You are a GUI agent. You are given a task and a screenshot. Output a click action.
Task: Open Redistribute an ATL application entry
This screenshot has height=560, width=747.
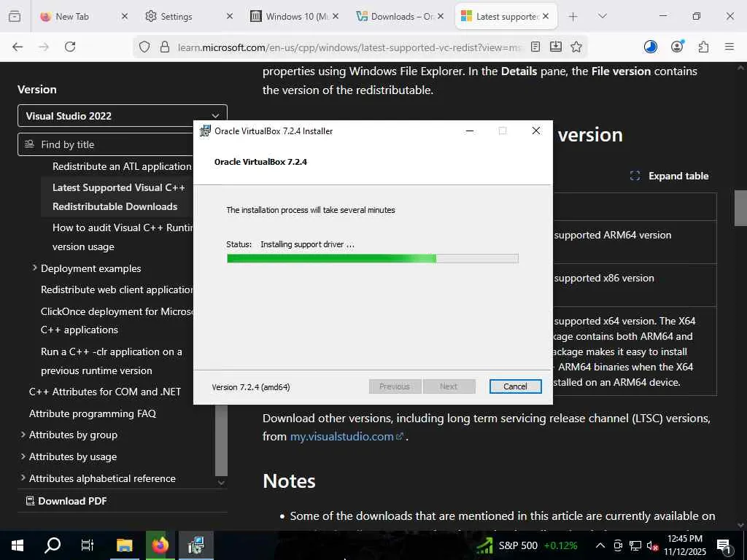click(122, 166)
